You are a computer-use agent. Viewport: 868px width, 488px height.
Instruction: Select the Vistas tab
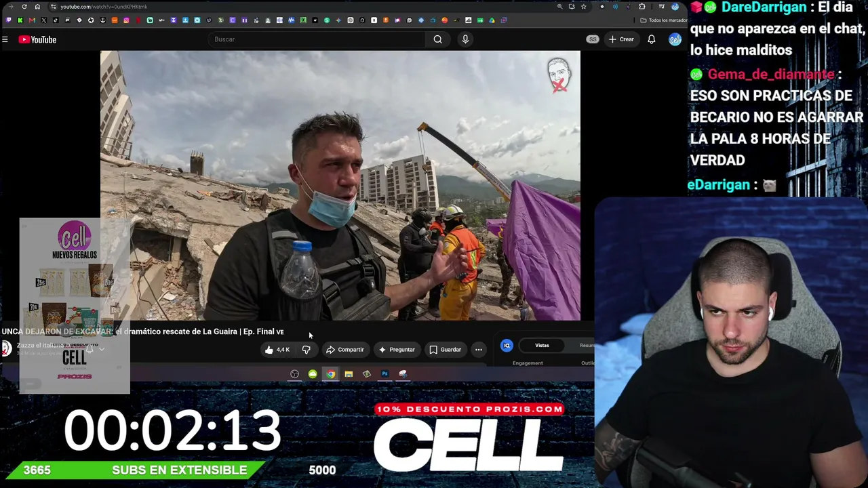(x=542, y=346)
